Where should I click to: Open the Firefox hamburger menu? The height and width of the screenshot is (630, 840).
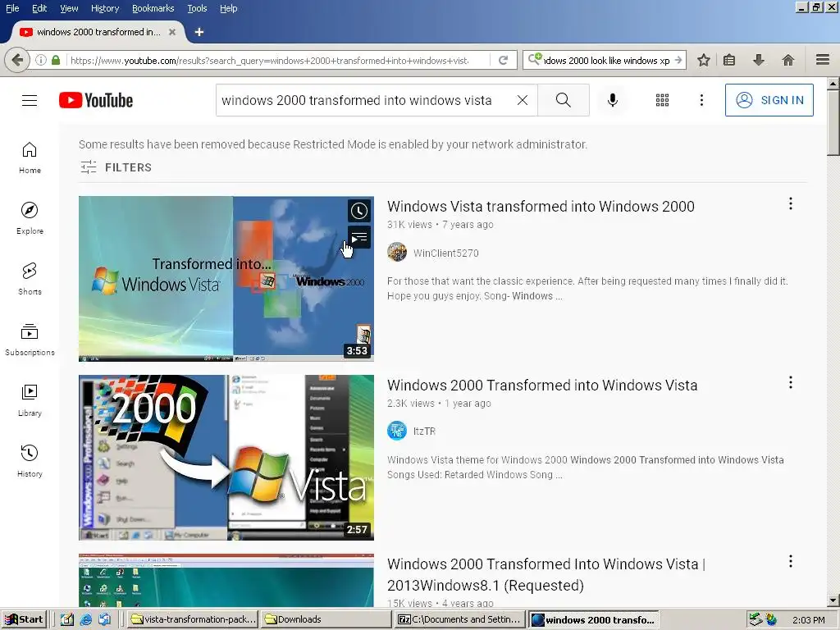[x=823, y=60]
